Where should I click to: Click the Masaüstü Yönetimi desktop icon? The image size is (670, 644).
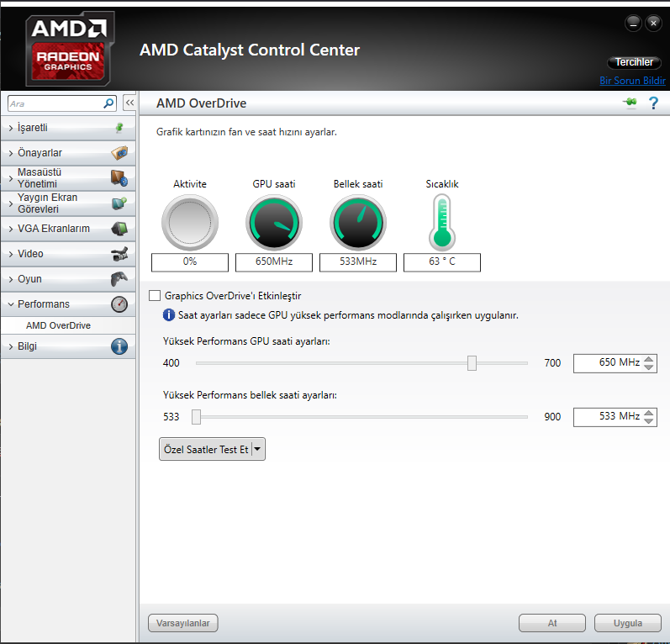click(119, 177)
